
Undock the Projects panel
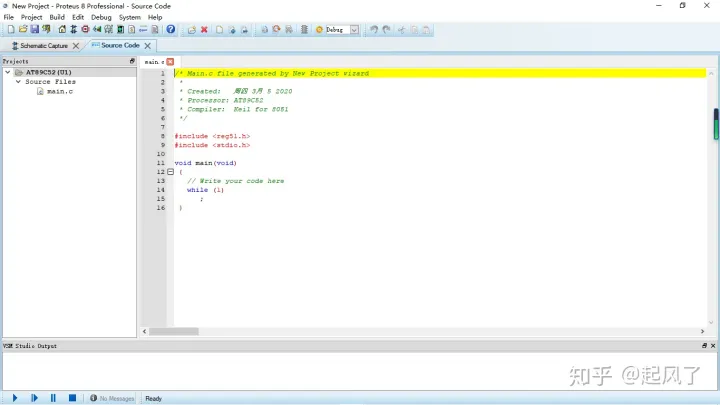(132, 61)
